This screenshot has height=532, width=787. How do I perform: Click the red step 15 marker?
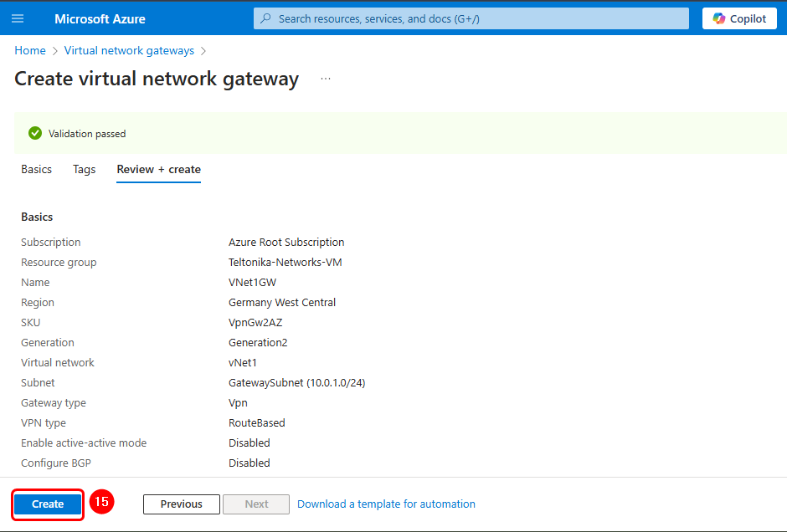point(101,502)
